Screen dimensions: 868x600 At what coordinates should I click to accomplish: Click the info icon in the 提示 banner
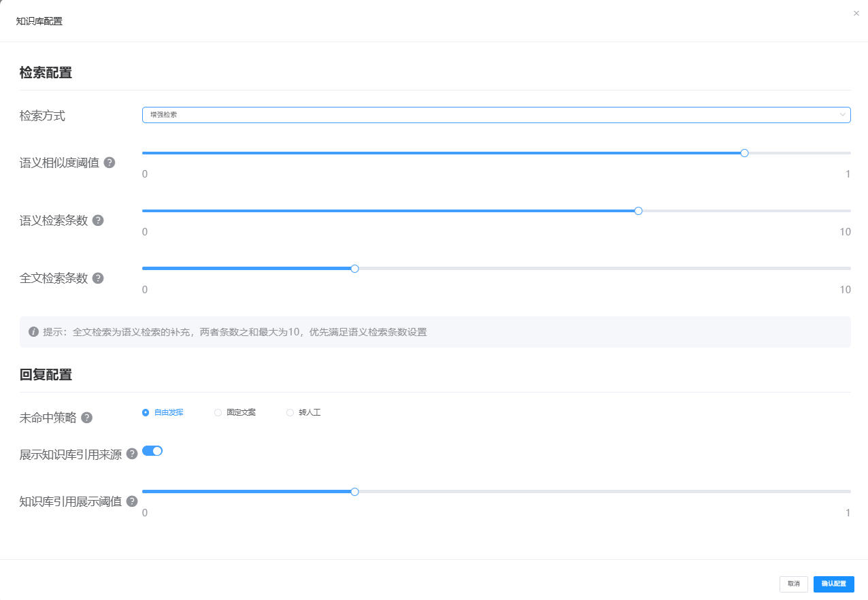(33, 332)
